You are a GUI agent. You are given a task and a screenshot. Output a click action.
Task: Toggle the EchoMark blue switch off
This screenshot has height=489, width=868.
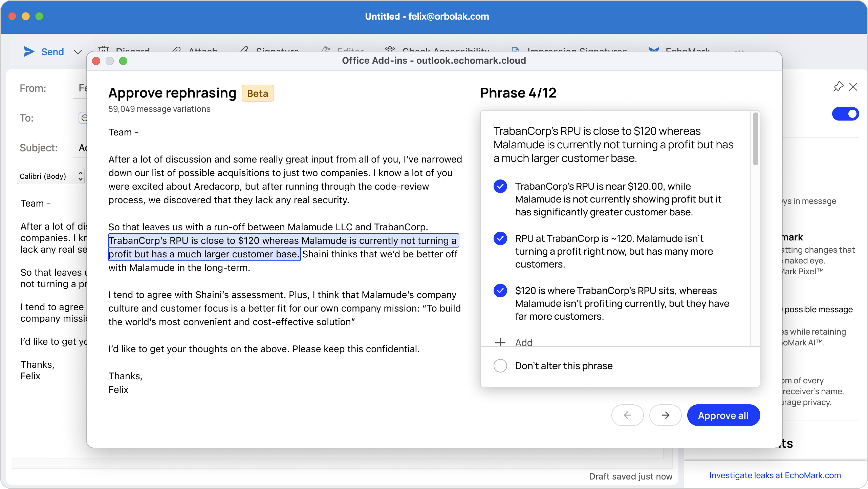click(845, 114)
